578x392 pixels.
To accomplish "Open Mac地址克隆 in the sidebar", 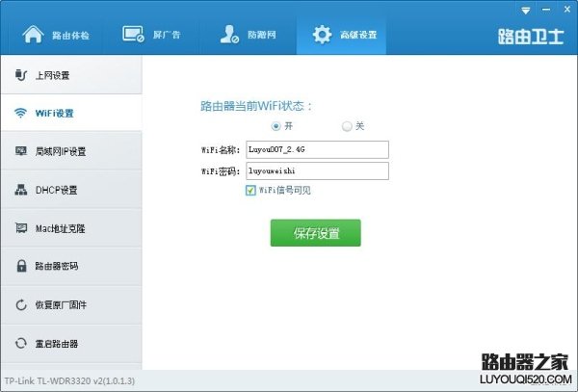I will pyautogui.click(x=71, y=228).
